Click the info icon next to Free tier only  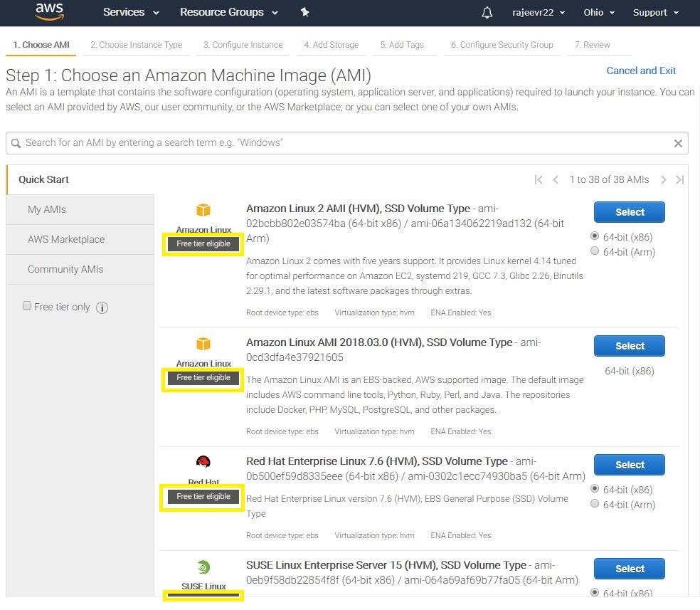(x=102, y=307)
